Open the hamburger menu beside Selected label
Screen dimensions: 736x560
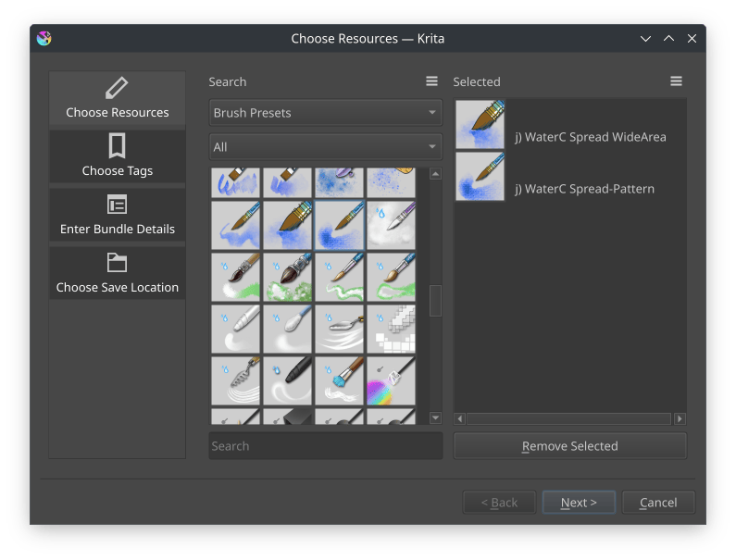click(x=676, y=81)
